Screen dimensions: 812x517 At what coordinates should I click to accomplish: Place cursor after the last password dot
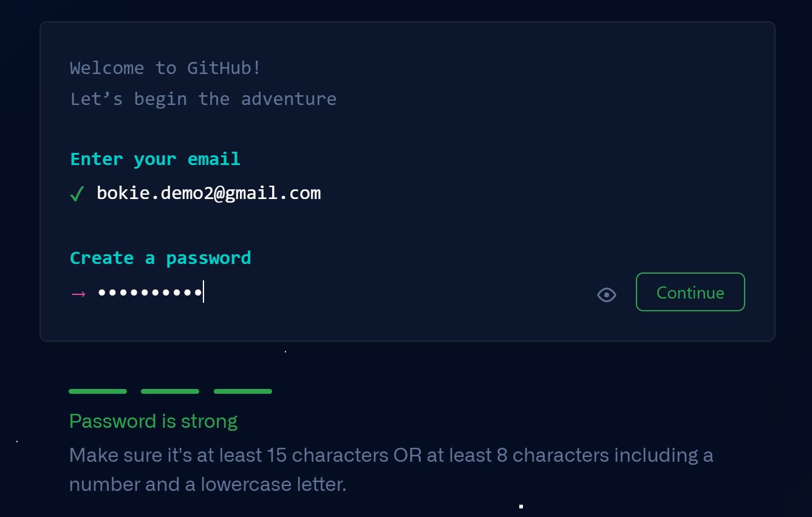[x=203, y=293]
